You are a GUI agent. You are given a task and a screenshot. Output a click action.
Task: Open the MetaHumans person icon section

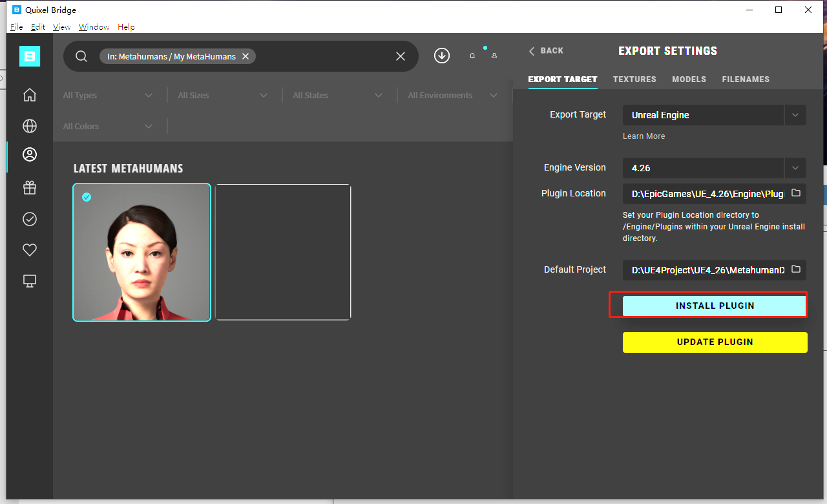click(x=30, y=154)
